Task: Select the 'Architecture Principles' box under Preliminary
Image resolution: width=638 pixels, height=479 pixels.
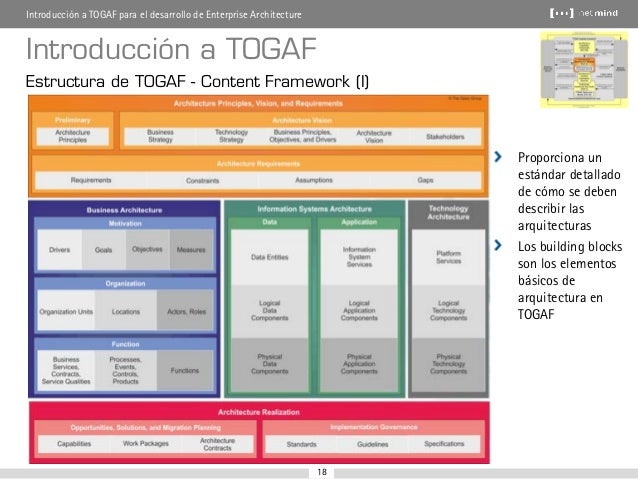Action: 72,136
